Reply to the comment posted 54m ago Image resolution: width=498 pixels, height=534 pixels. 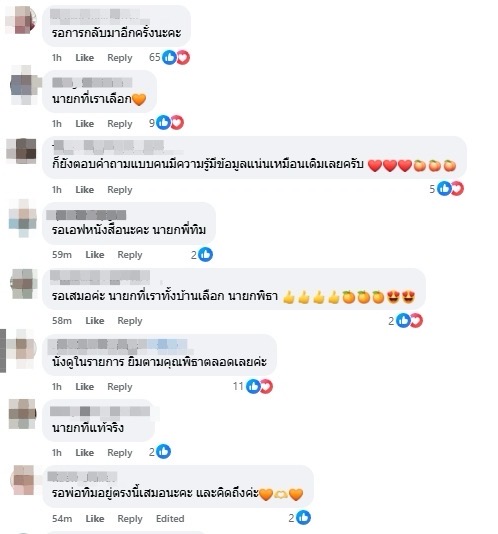tap(130, 519)
